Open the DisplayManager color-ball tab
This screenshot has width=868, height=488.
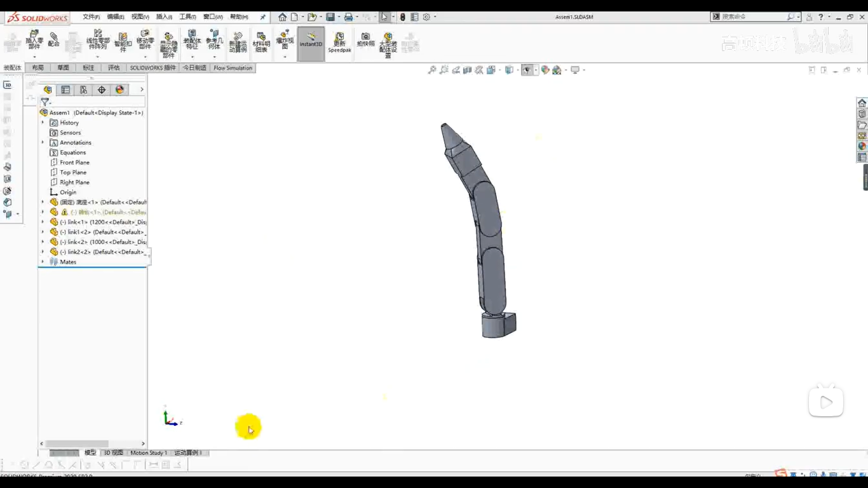tap(119, 90)
